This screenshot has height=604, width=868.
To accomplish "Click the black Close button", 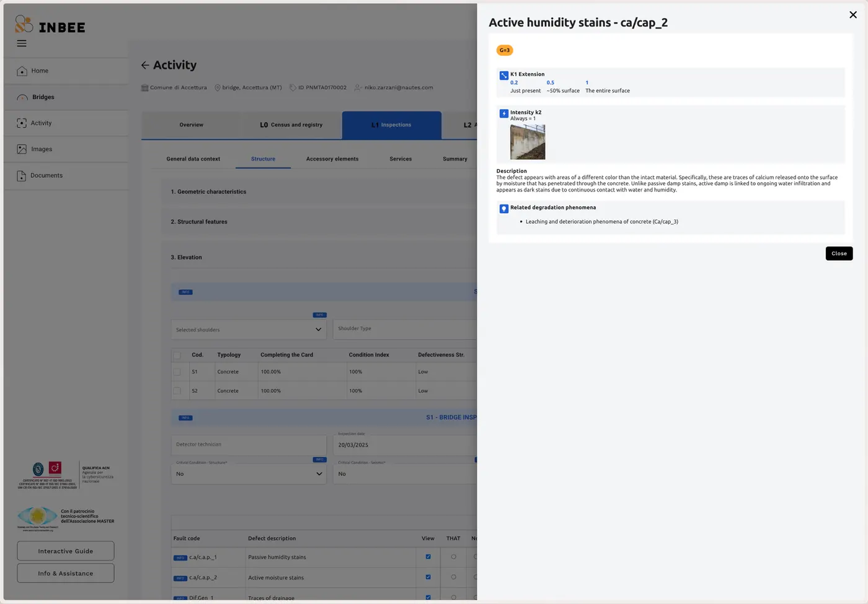I will pyautogui.click(x=839, y=253).
